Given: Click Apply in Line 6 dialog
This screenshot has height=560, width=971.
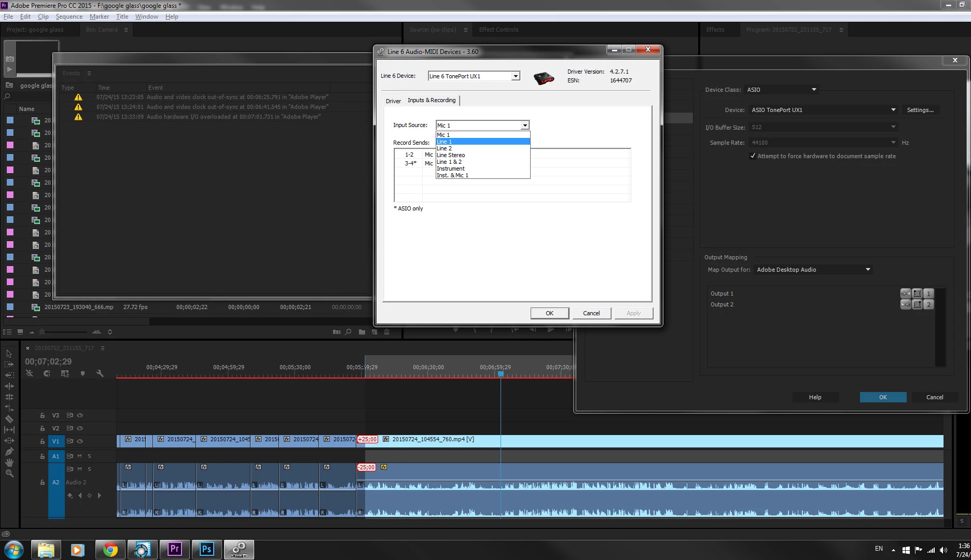Looking at the screenshot, I should point(633,313).
